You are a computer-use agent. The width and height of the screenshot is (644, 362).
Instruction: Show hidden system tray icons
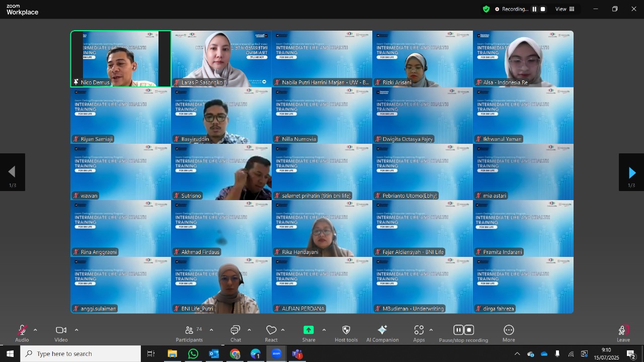[517, 354]
